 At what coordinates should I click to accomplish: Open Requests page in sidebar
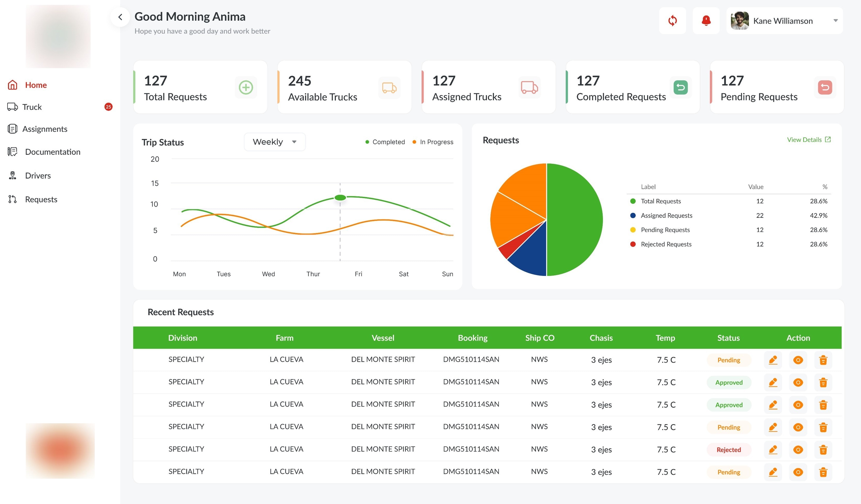[33, 199]
